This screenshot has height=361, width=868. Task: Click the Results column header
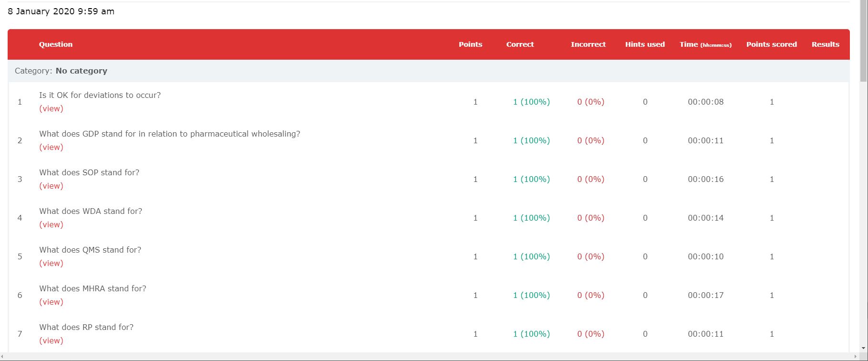click(x=826, y=44)
